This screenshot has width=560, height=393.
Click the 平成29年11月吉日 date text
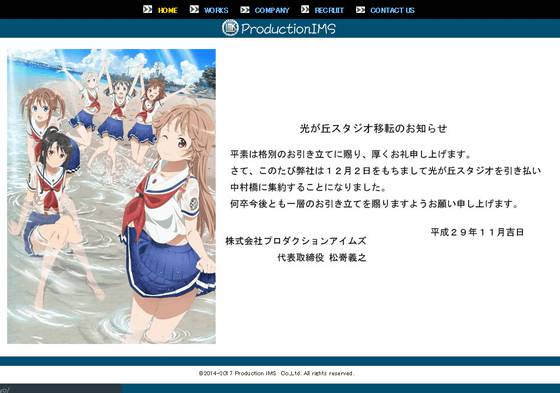pyautogui.click(x=477, y=232)
